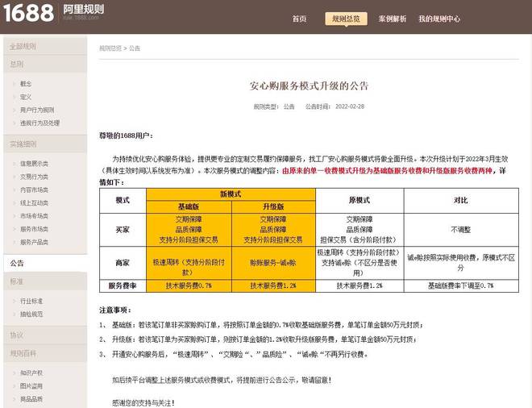Go to 服务市场类 in the sidebar
This screenshot has height=408, width=532.
tap(34, 229)
